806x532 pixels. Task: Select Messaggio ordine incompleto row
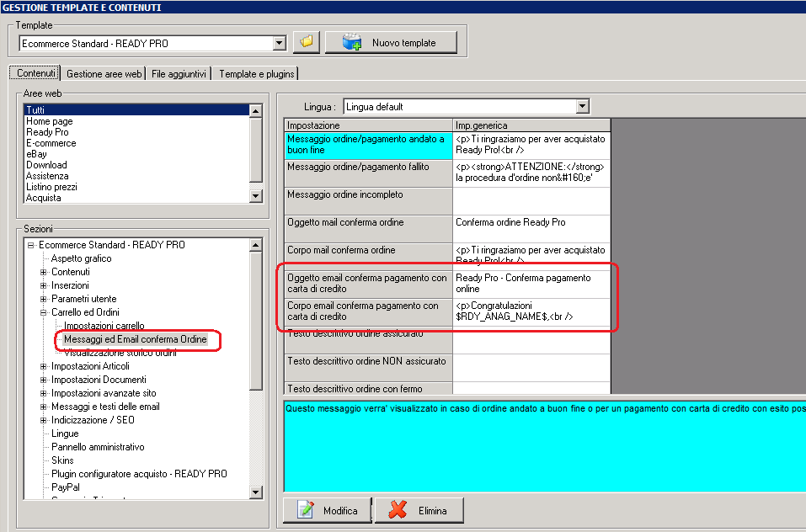[368, 201]
